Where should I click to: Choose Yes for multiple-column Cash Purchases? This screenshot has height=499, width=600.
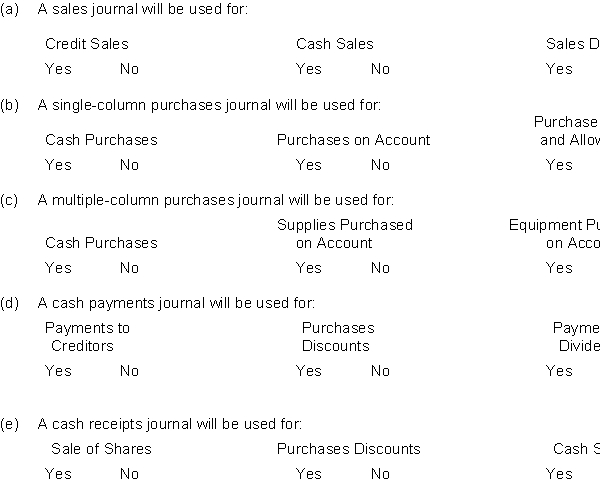tap(58, 268)
